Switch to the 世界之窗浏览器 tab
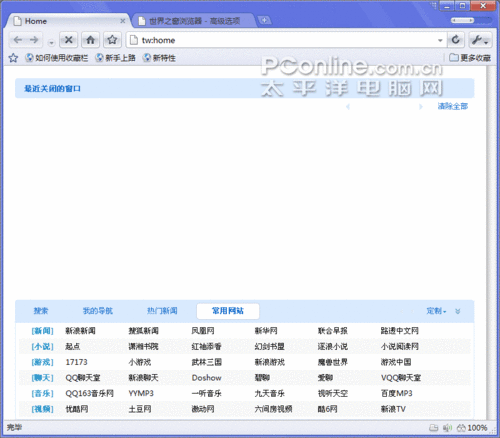This screenshot has height=438, width=500. [x=194, y=21]
